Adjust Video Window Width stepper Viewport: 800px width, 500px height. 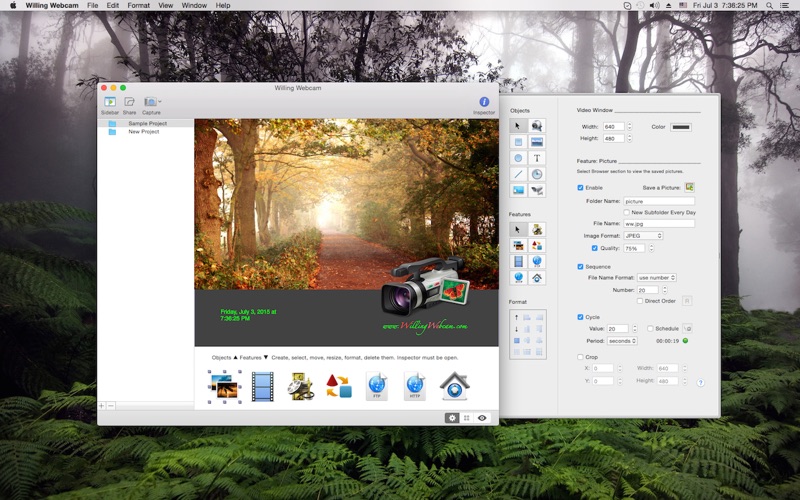click(x=630, y=127)
